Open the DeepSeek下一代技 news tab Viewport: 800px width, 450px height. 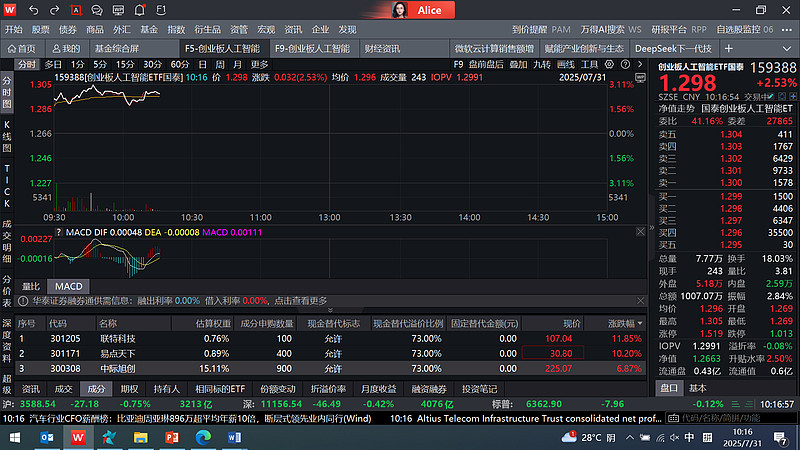point(673,48)
